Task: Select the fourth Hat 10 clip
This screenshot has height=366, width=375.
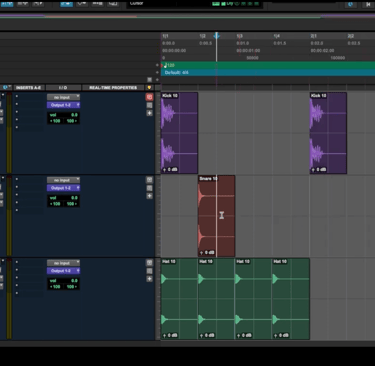Action: tap(291, 299)
